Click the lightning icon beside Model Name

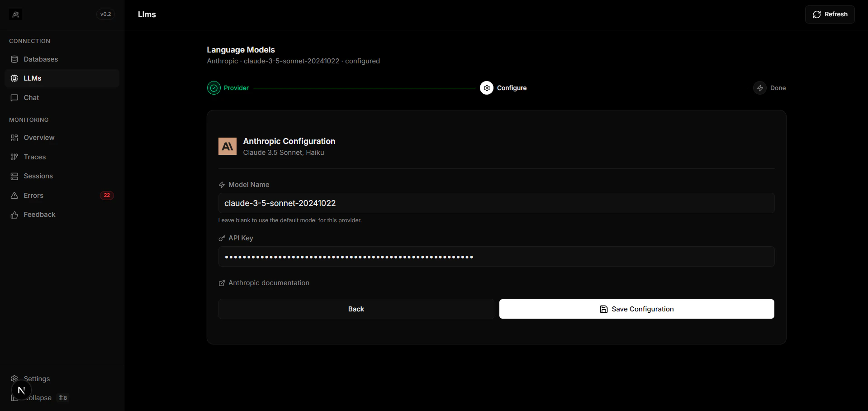point(222,185)
